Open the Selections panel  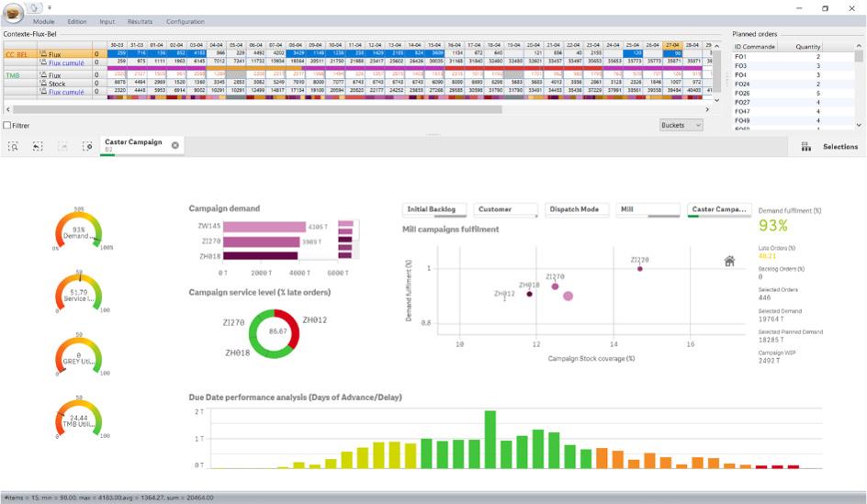point(839,147)
